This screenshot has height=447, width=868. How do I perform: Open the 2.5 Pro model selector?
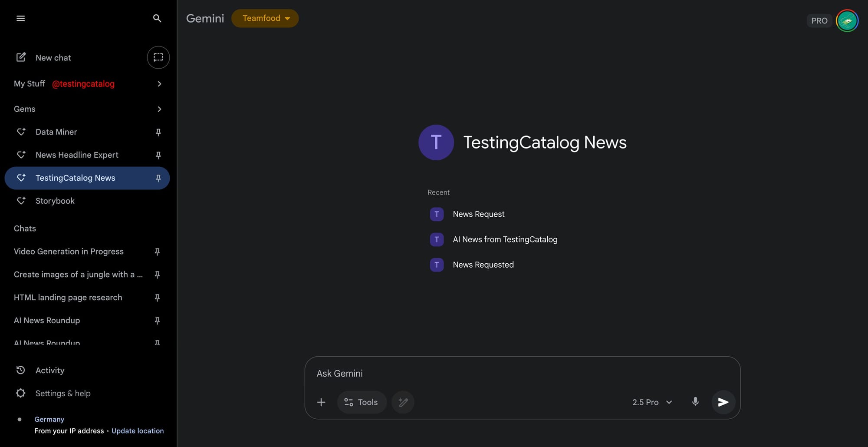(652, 402)
